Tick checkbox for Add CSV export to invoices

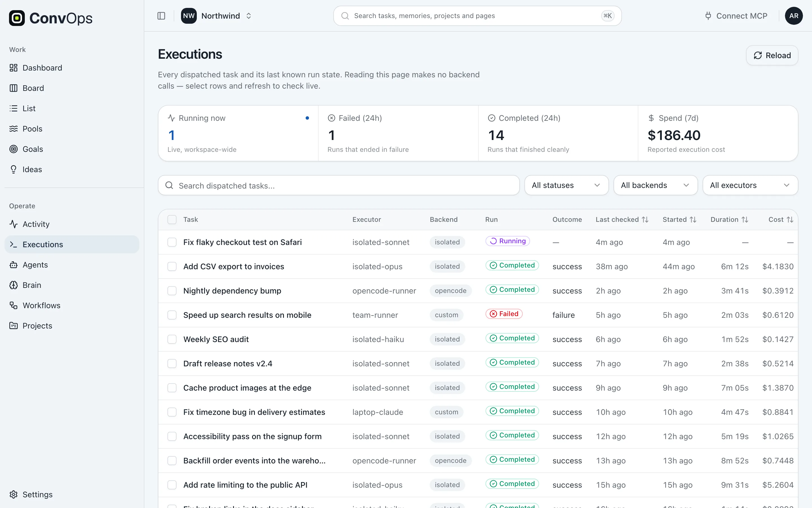coord(172,266)
